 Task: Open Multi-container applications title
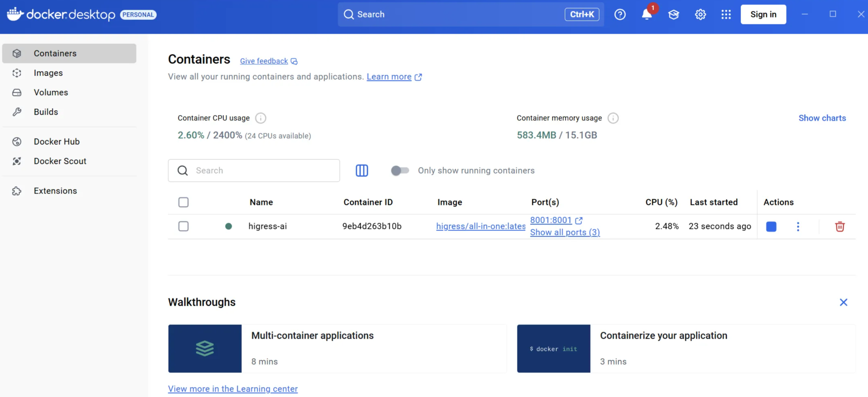pos(312,336)
